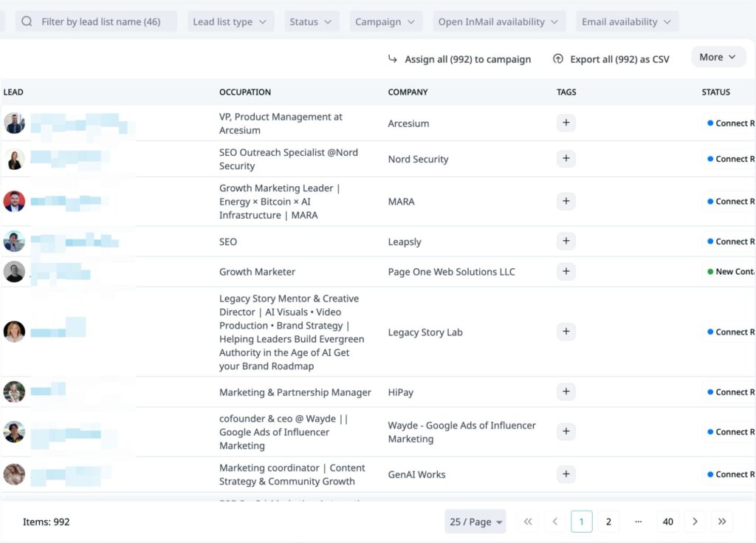Image resolution: width=756 pixels, height=543 pixels.
Task: Go to next page with right chevron
Action: (x=695, y=522)
